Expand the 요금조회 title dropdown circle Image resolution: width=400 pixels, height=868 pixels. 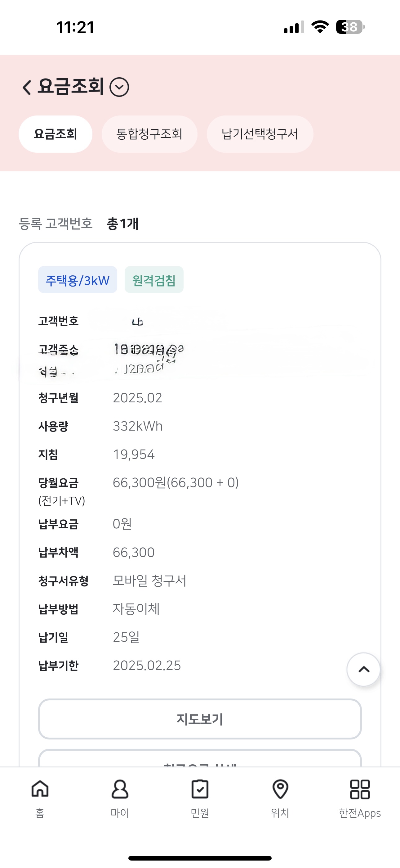(119, 87)
